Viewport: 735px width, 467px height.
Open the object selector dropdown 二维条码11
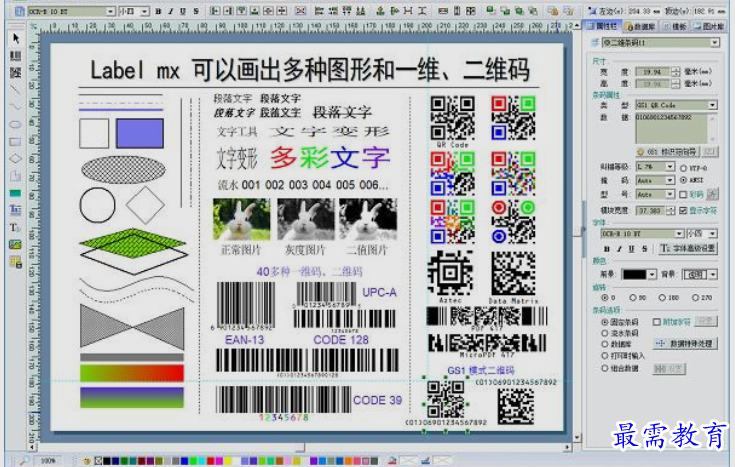tap(714, 43)
